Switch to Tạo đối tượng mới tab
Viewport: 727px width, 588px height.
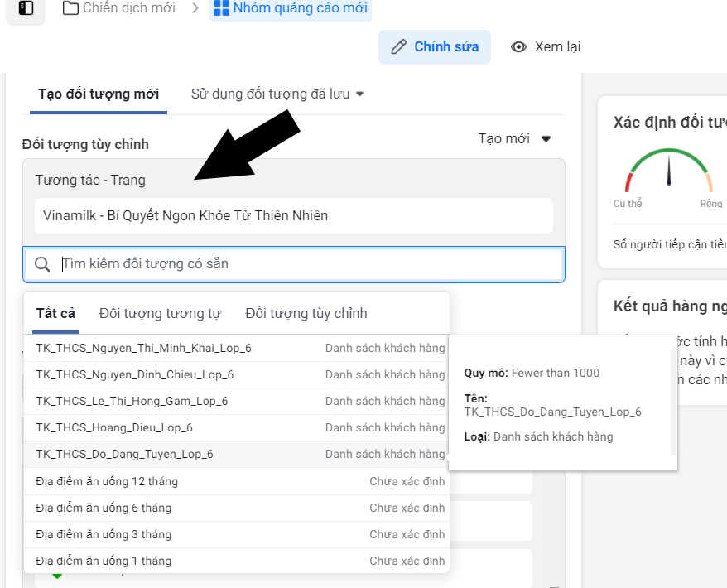(x=99, y=94)
